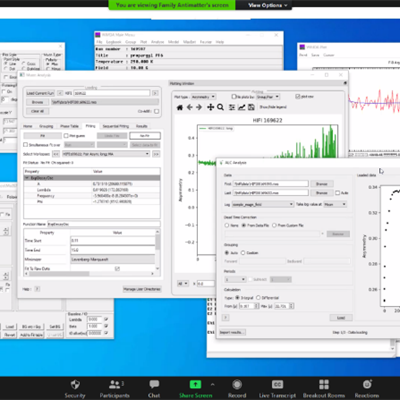Click the WiMDA Main Menu window icon

tap(98, 35)
